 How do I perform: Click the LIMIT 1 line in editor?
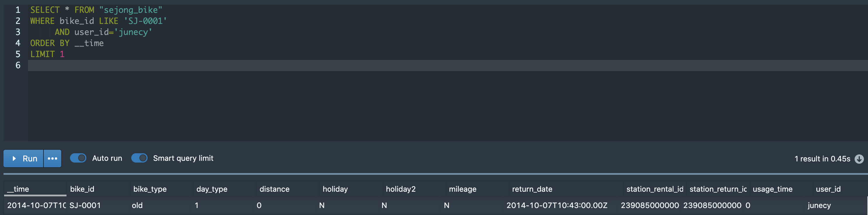point(47,54)
